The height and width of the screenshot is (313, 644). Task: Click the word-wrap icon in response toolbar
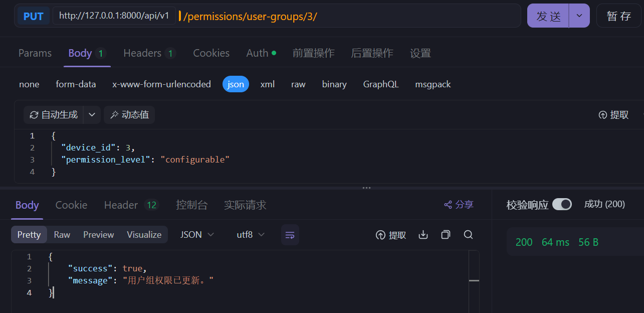tap(290, 235)
